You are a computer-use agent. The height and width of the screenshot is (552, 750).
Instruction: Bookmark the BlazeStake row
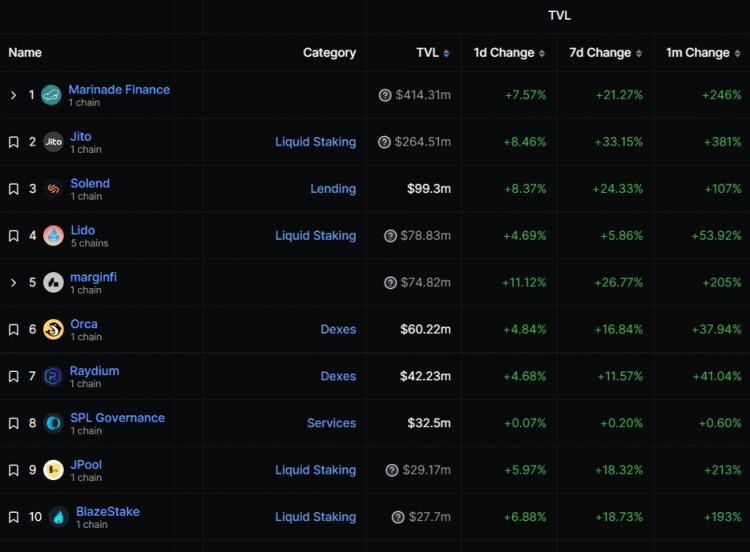point(14,517)
